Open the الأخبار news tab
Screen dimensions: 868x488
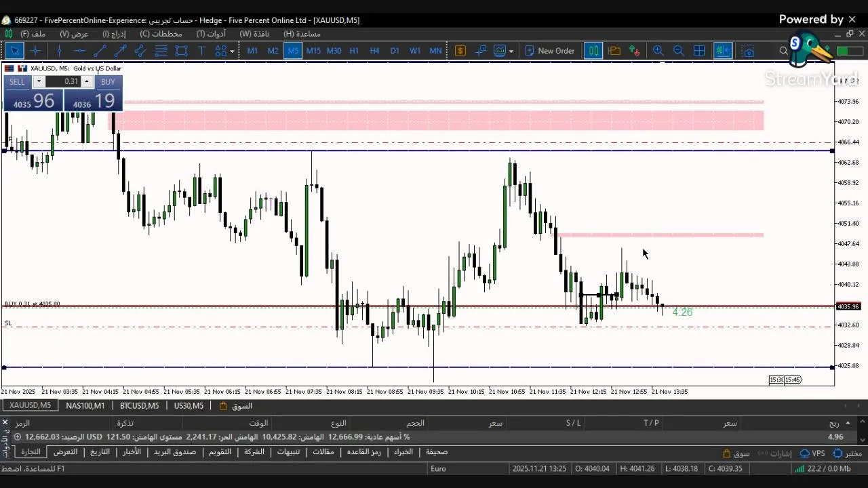pyautogui.click(x=132, y=452)
